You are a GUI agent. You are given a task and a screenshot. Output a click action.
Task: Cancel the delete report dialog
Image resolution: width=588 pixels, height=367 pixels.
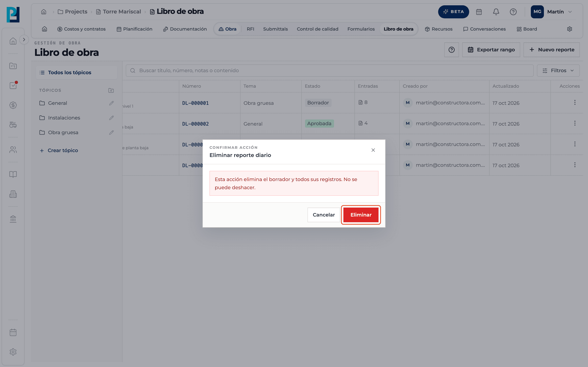(x=324, y=215)
